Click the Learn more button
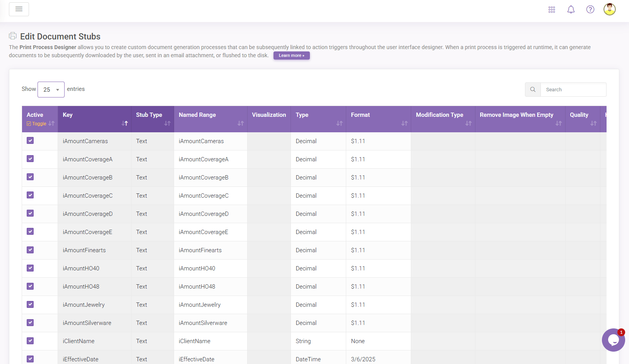This screenshot has height=364, width=629. click(291, 56)
